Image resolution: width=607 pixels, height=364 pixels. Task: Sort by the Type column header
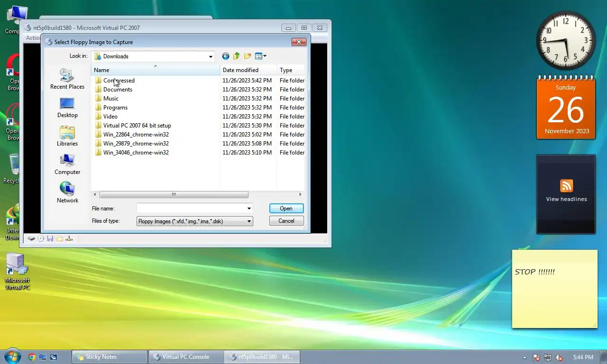tap(291, 70)
